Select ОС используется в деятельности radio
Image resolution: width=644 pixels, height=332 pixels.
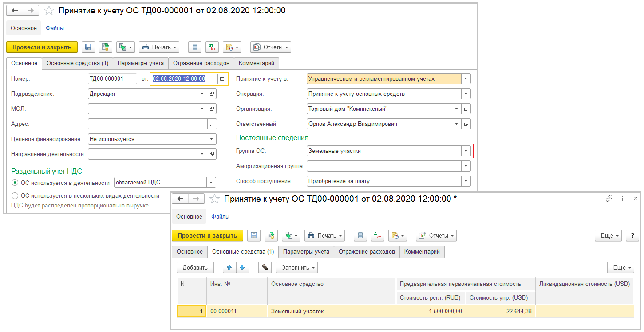tap(15, 183)
